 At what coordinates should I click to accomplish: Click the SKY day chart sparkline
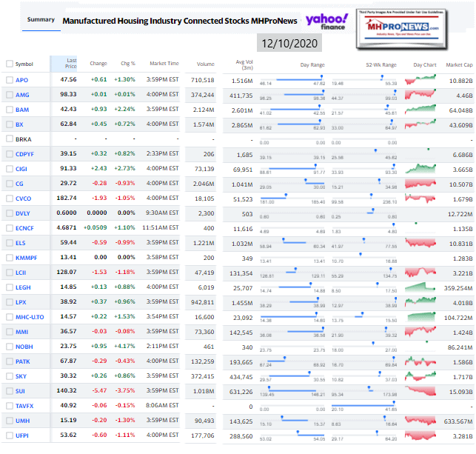420,376
